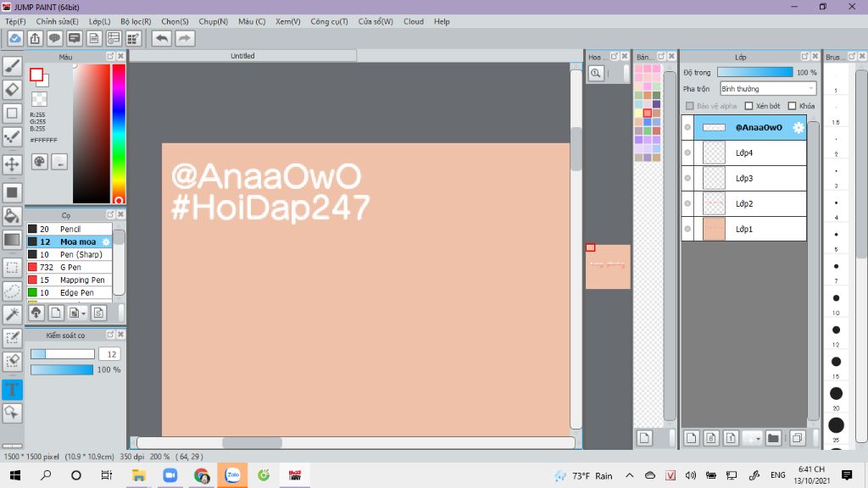
Task: Click the speech bubble icon in toolbar
Action: [x=54, y=38]
